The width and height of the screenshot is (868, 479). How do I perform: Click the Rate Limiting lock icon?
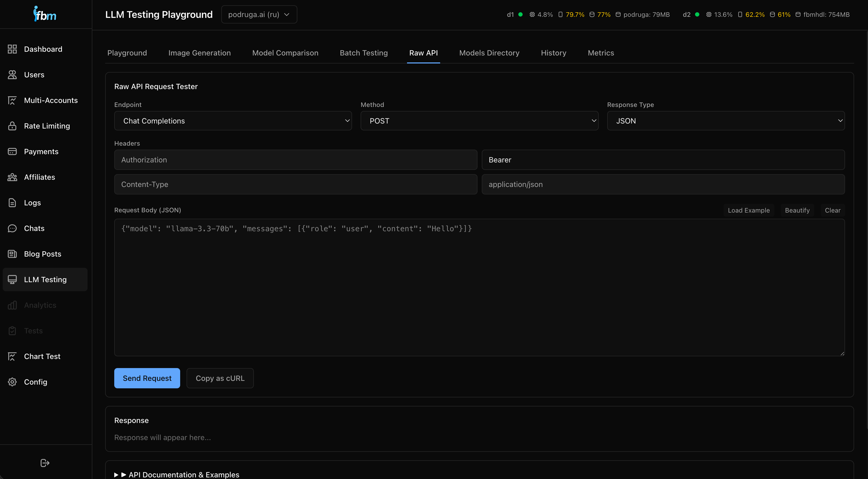(12, 126)
